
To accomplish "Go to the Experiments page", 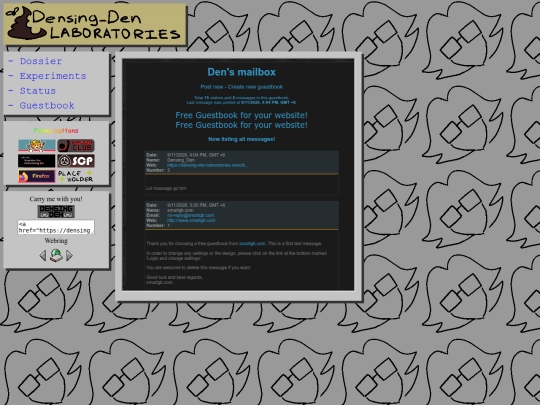I will [53, 76].
